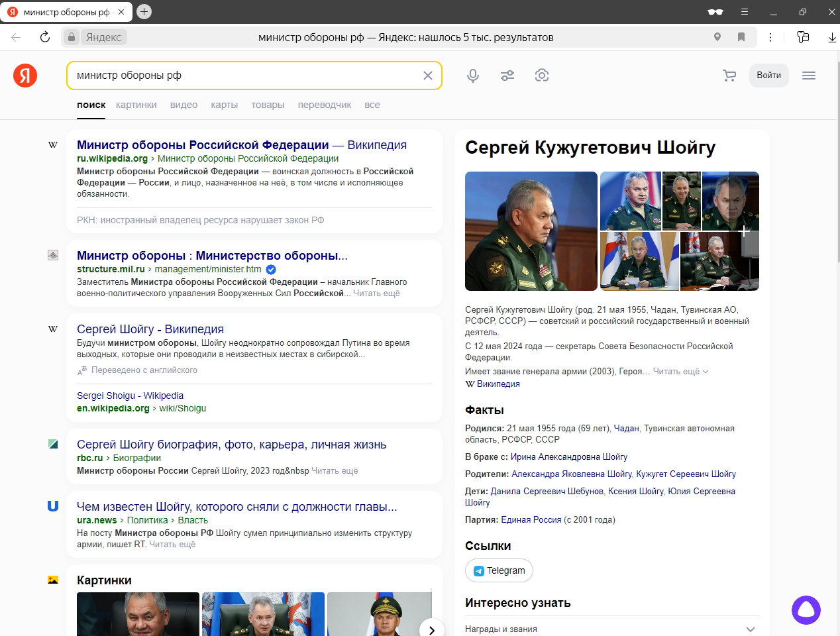
Task: Click inside the search field with 'министр обороны рф'
Action: [245, 76]
